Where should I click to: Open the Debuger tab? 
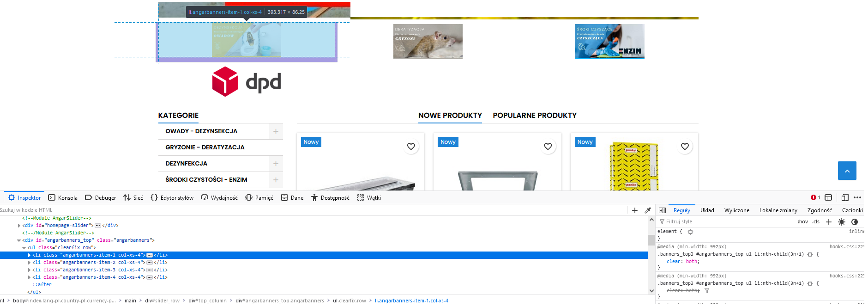click(x=101, y=197)
